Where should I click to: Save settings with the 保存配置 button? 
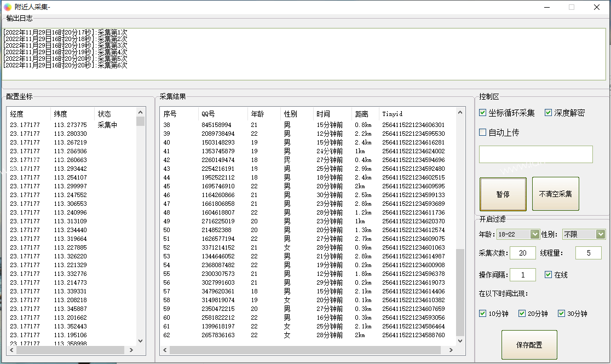click(x=529, y=345)
